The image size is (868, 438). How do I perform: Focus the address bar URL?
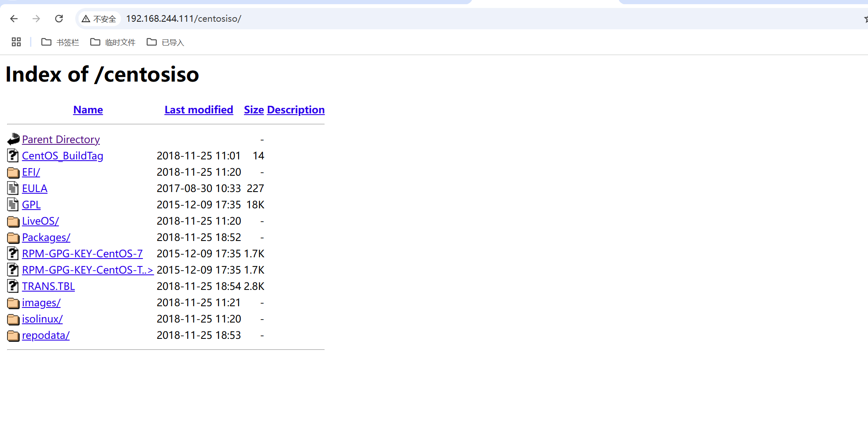click(x=183, y=19)
